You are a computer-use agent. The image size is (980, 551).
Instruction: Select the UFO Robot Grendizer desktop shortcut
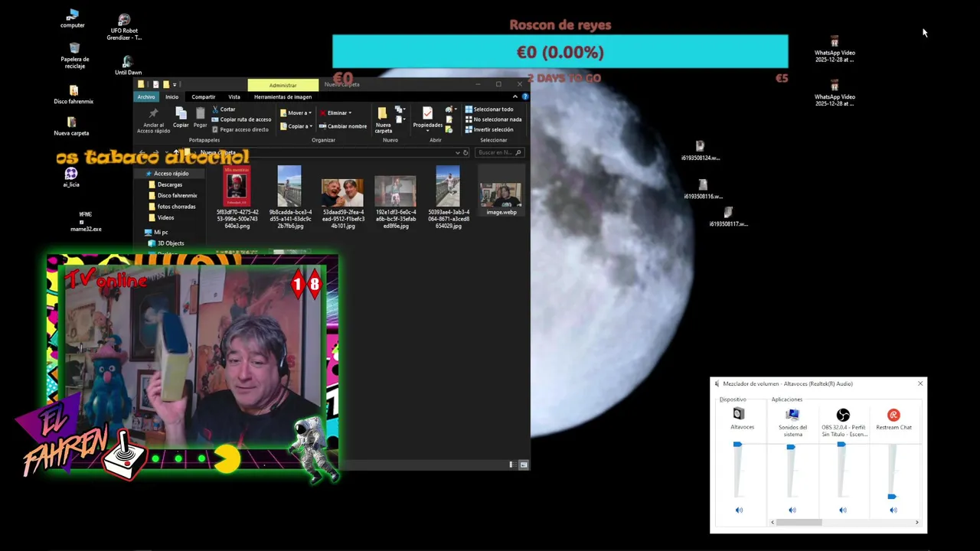click(x=124, y=27)
